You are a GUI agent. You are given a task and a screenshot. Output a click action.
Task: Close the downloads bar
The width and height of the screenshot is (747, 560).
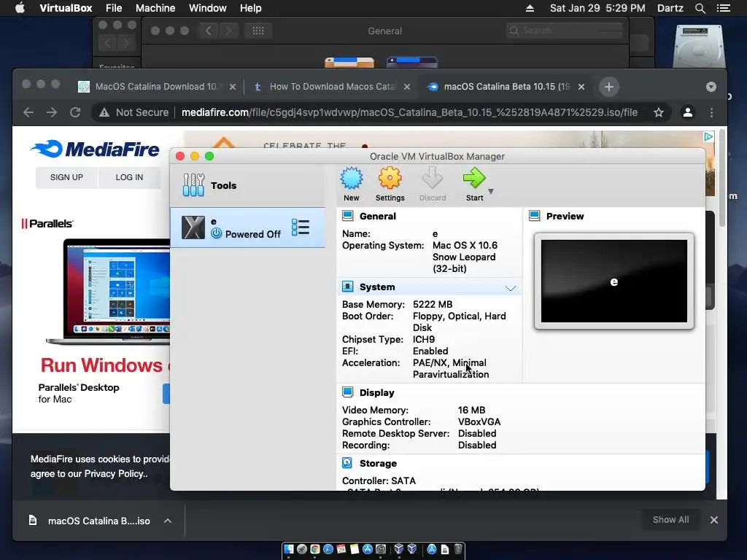tap(713, 520)
